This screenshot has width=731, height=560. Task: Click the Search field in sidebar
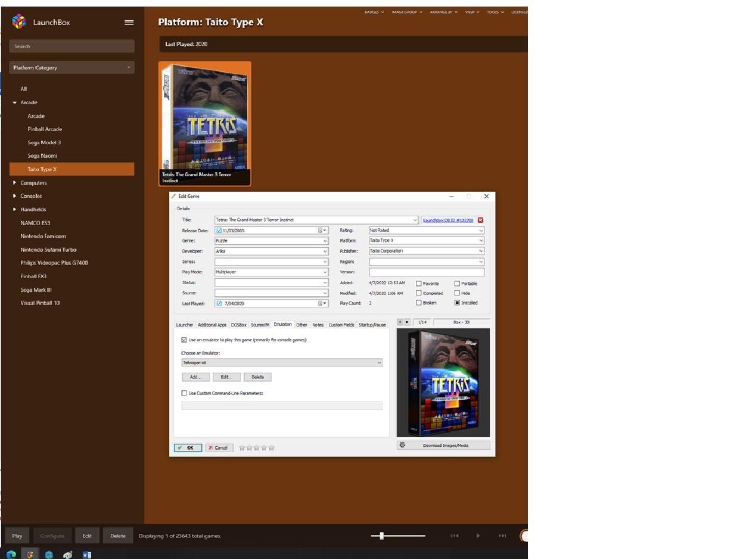coord(71,46)
